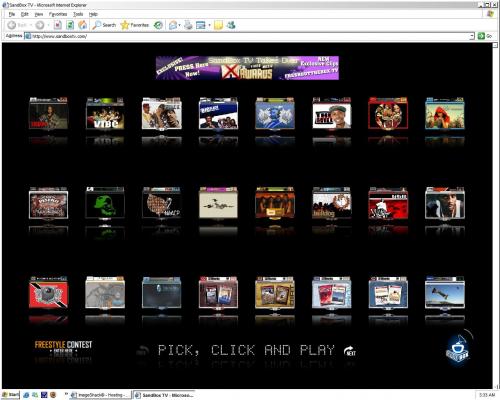Click the History icon in the toolbar

(x=158, y=25)
